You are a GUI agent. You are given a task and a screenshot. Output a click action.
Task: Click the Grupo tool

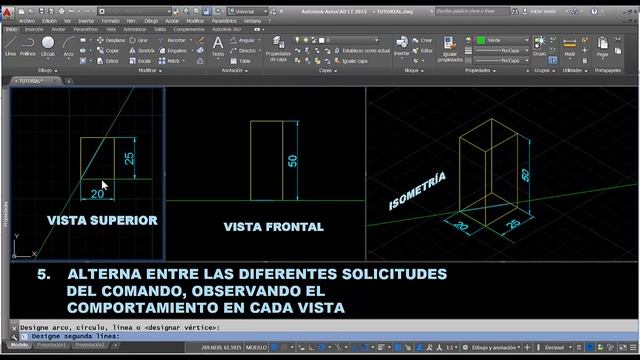coord(539,46)
